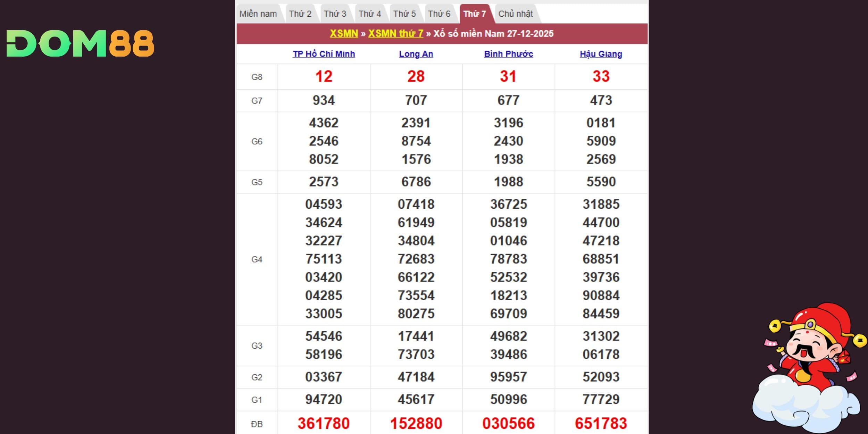Open the XSMN breadcrumb link
Image resolution: width=868 pixels, height=434 pixels.
pos(343,34)
